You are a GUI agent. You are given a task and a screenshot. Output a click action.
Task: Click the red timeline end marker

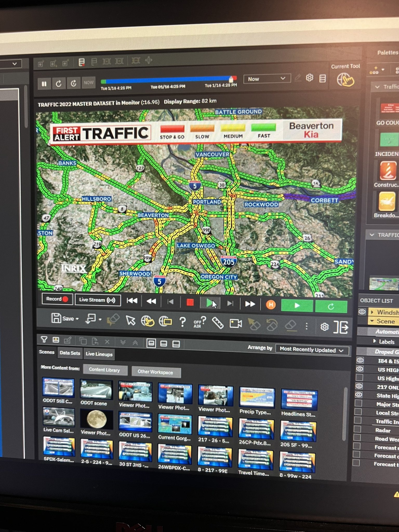[x=235, y=78]
